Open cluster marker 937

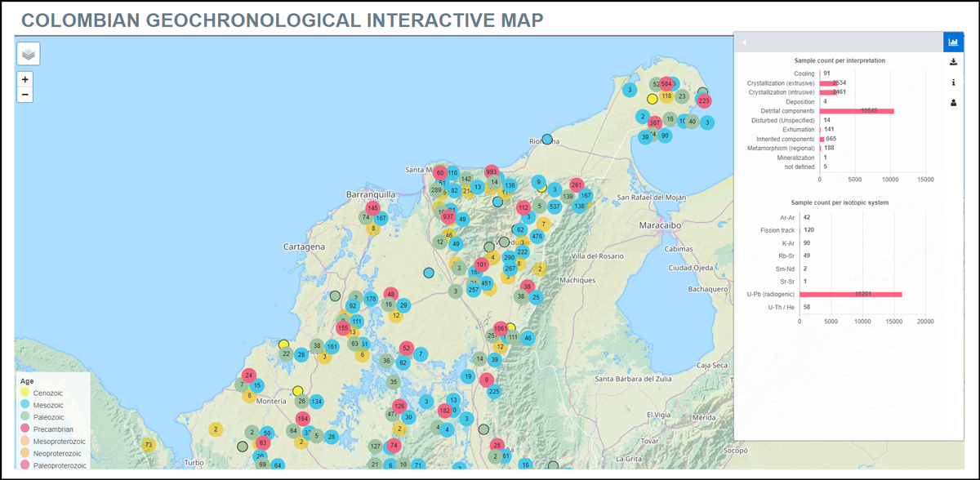[x=448, y=216]
